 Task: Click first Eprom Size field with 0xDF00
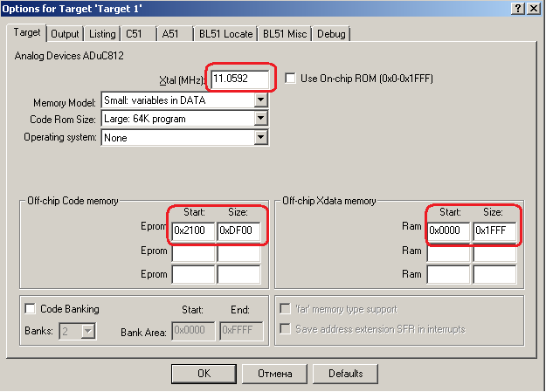click(x=238, y=230)
